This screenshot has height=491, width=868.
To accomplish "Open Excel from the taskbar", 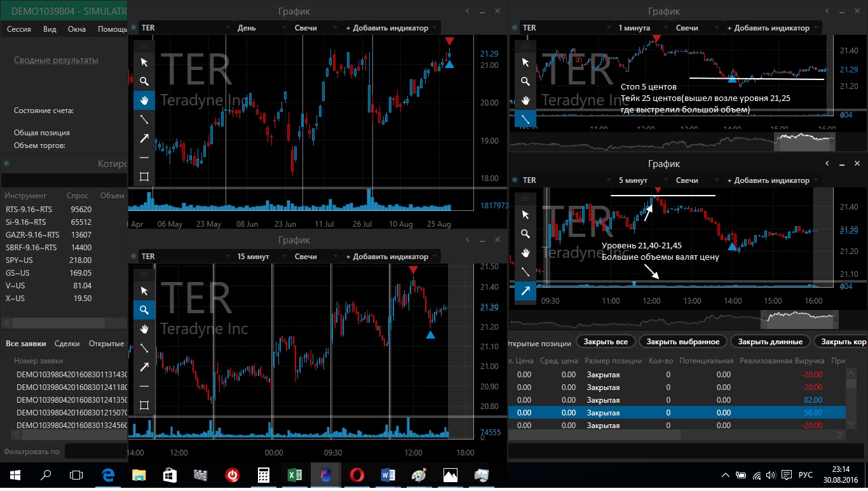I will click(294, 475).
